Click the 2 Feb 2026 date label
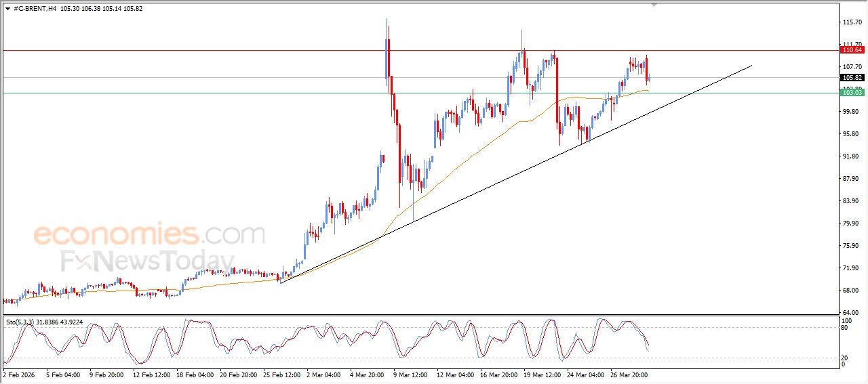This screenshot has width=868, height=384. [20, 374]
